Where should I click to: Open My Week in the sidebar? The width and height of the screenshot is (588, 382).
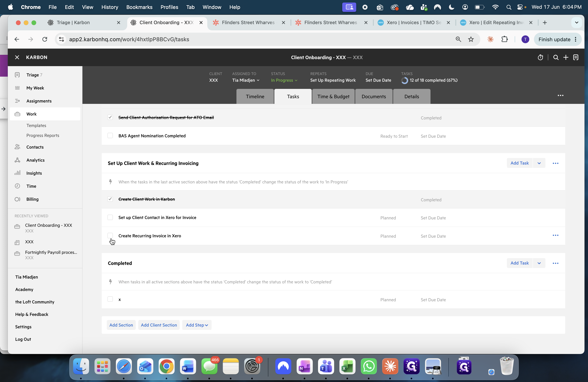point(45,88)
